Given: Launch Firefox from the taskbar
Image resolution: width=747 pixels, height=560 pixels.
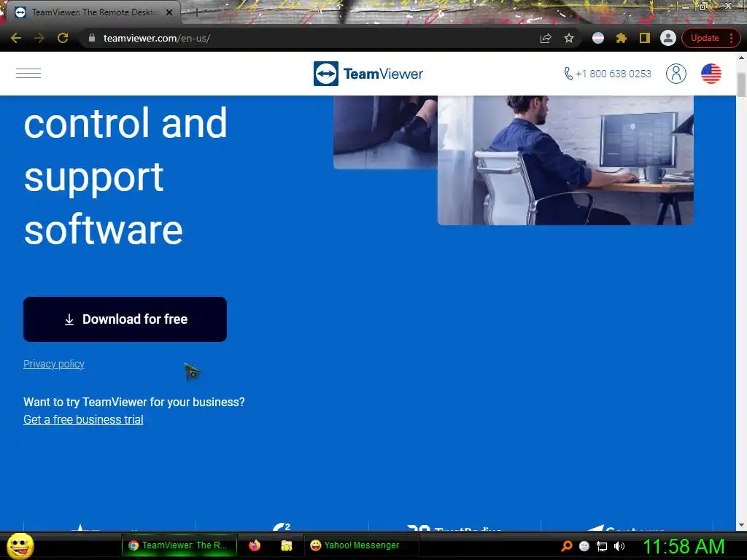Looking at the screenshot, I should (x=255, y=545).
